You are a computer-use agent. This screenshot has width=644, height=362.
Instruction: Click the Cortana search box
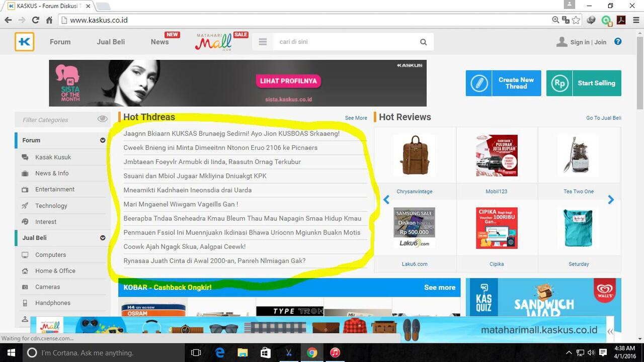103,352
